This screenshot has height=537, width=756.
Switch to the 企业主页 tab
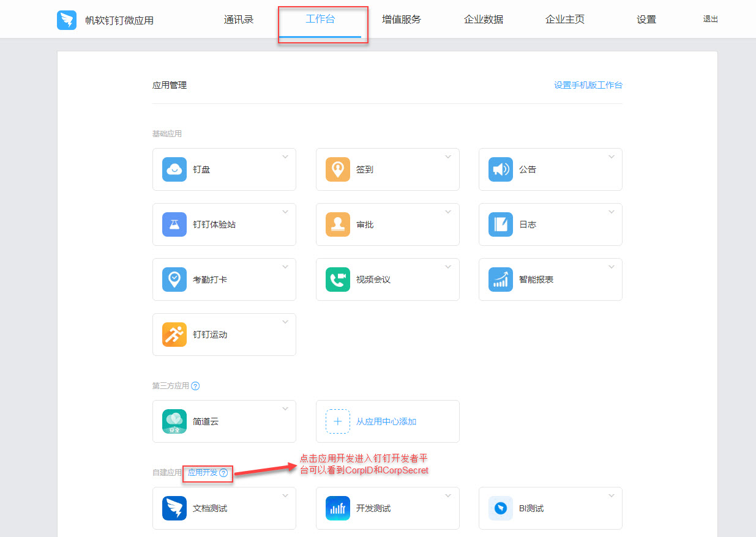pyautogui.click(x=565, y=19)
